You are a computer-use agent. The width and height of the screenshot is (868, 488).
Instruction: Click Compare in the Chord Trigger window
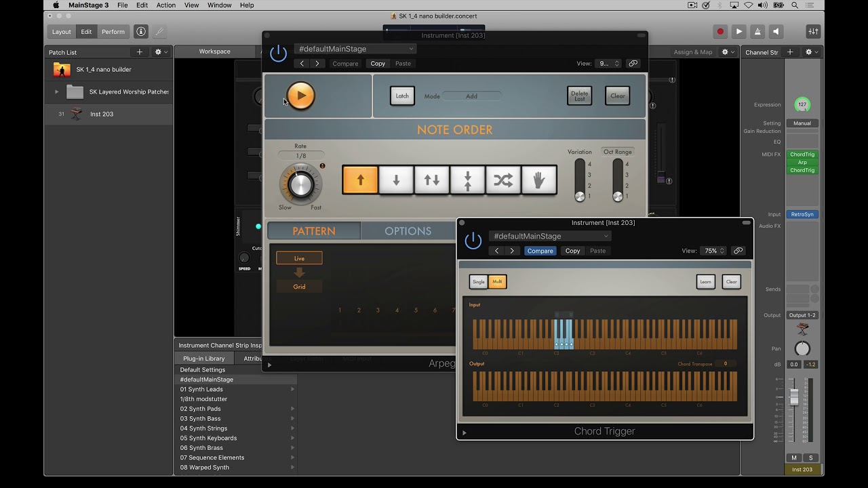(540, 251)
